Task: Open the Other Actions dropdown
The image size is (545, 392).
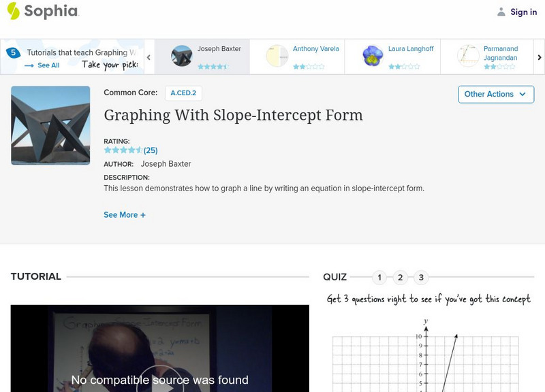Action: click(495, 94)
